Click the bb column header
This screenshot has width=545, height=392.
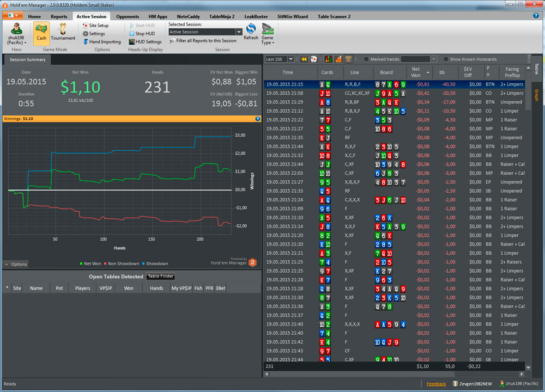(445, 72)
